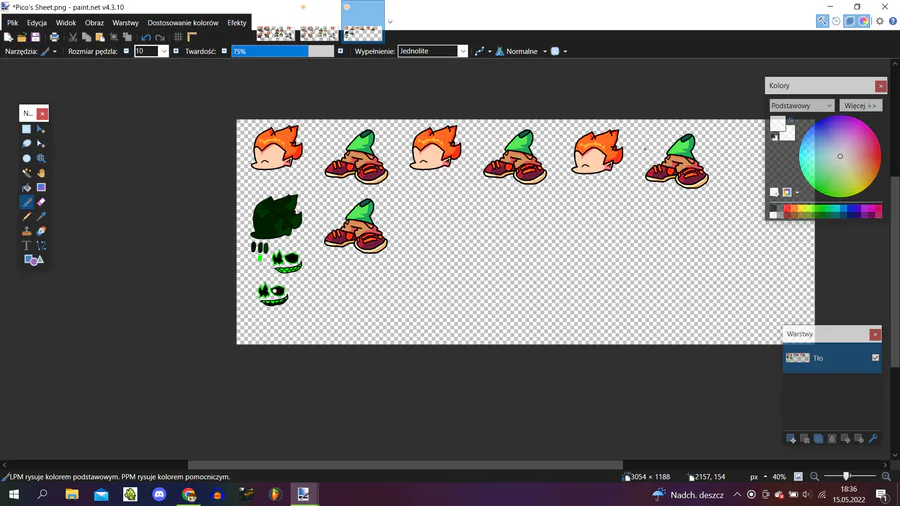Screen dimensions: 900x506
Task: Click the Undo arrow icon
Action: [146, 37]
